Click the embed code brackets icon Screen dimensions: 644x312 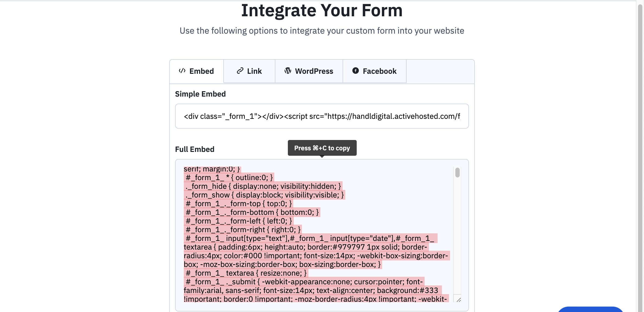(182, 71)
